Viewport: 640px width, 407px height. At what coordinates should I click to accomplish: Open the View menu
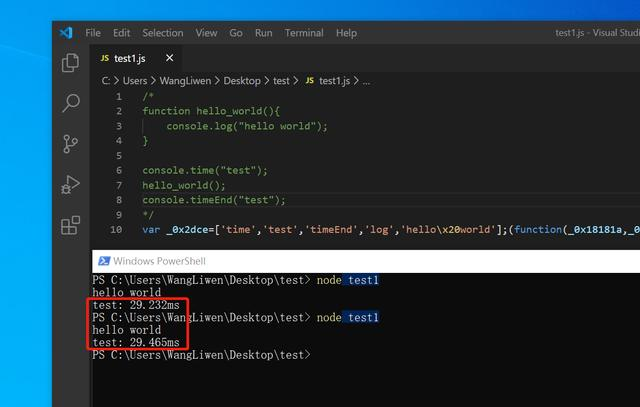click(206, 33)
